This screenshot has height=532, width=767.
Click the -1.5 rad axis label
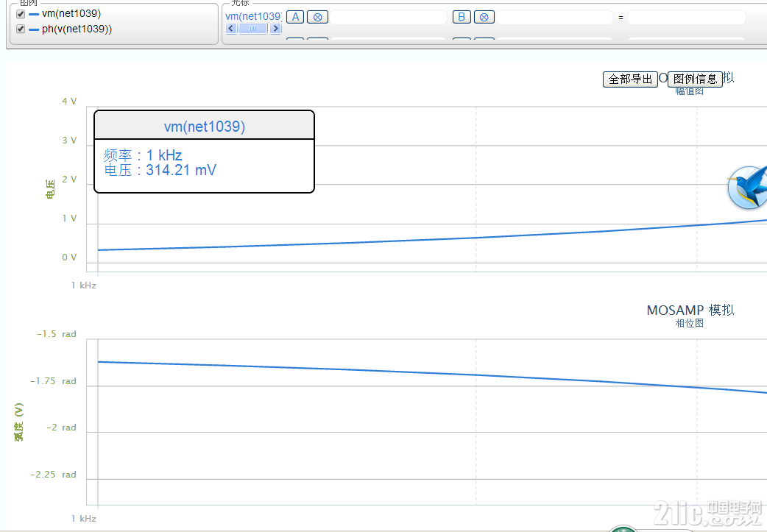point(56,334)
